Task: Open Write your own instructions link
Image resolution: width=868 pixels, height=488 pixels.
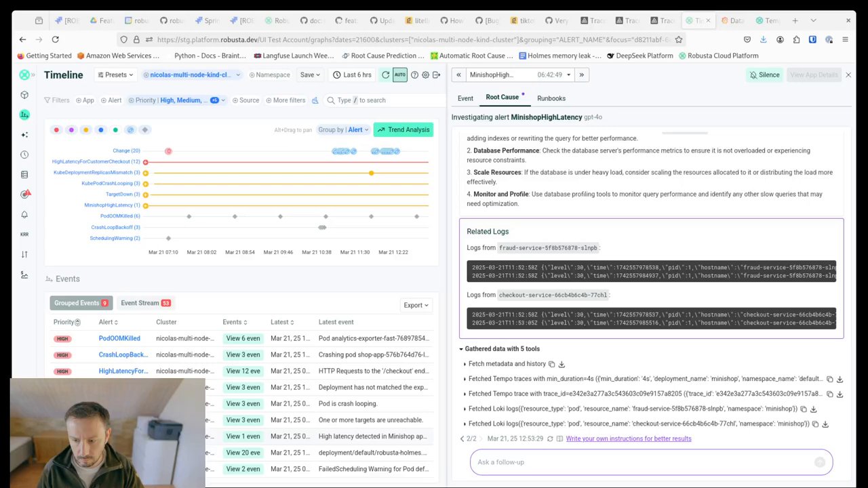Action: pos(629,439)
